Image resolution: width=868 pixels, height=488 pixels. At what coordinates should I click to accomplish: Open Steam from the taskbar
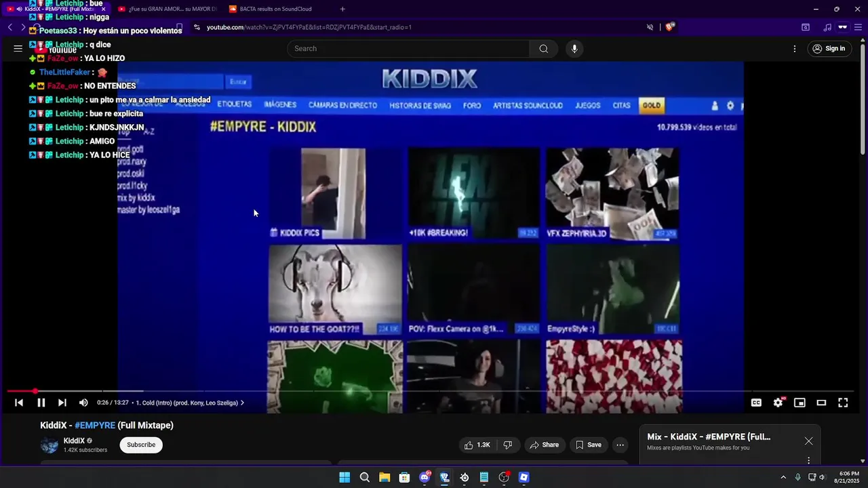[x=465, y=477]
